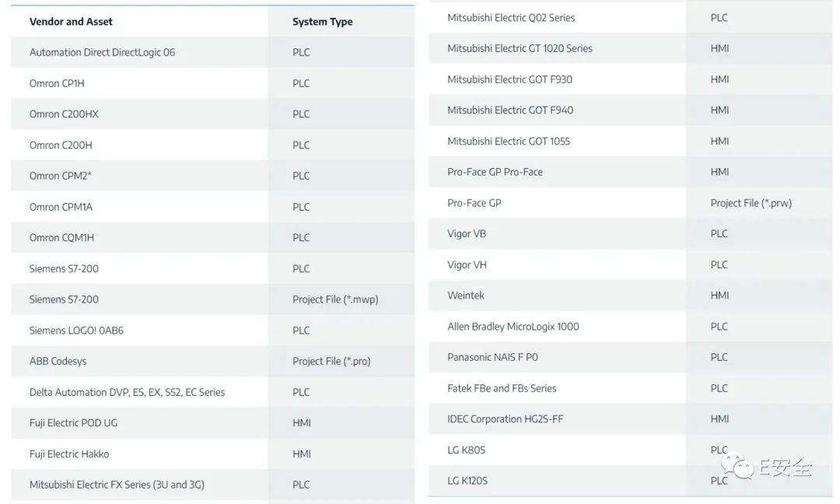Click PLC value in Allen Bradley MicroLogix row
Viewport: 840px width, 504px height.
pos(719,326)
